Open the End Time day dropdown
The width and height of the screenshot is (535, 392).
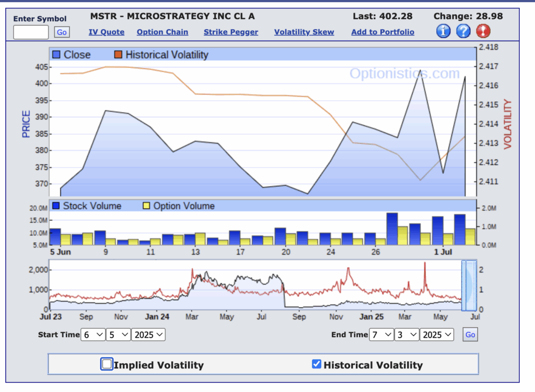(x=406, y=335)
